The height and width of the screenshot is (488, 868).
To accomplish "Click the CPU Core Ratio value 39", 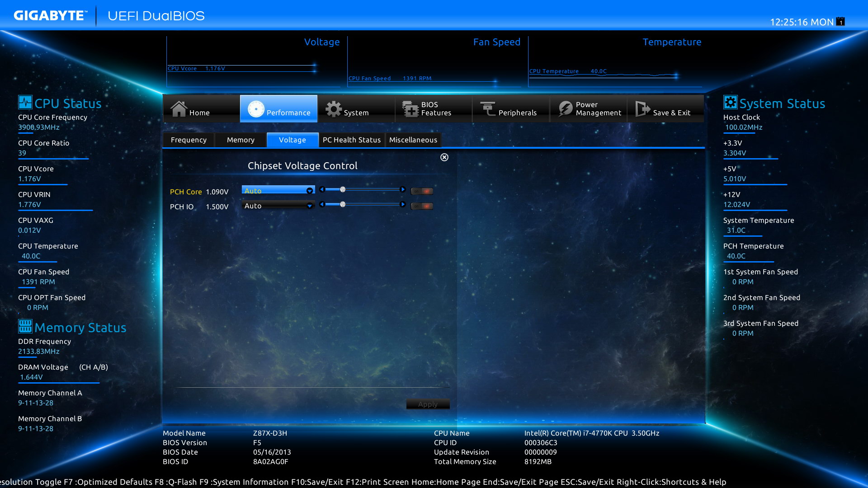I will (22, 153).
